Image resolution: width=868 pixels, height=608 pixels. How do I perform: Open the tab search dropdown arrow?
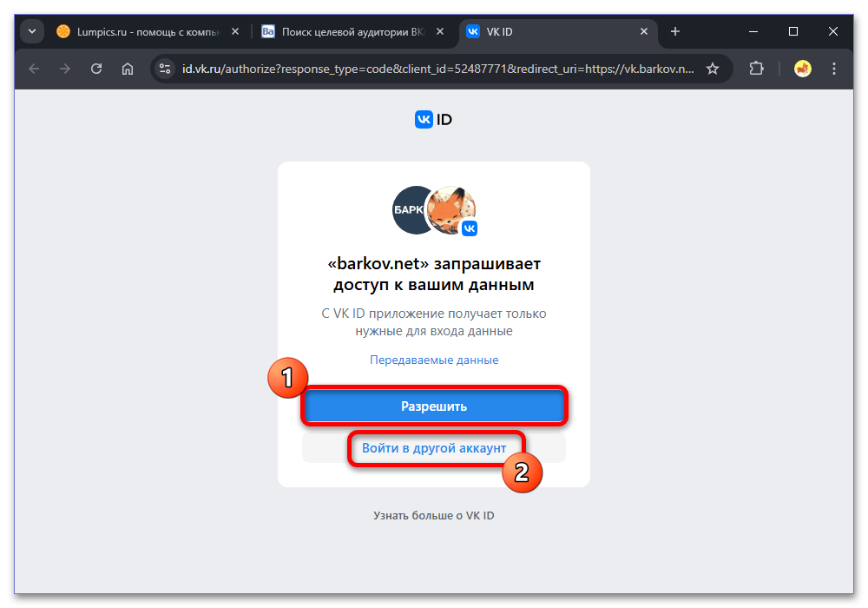coord(32,31)
